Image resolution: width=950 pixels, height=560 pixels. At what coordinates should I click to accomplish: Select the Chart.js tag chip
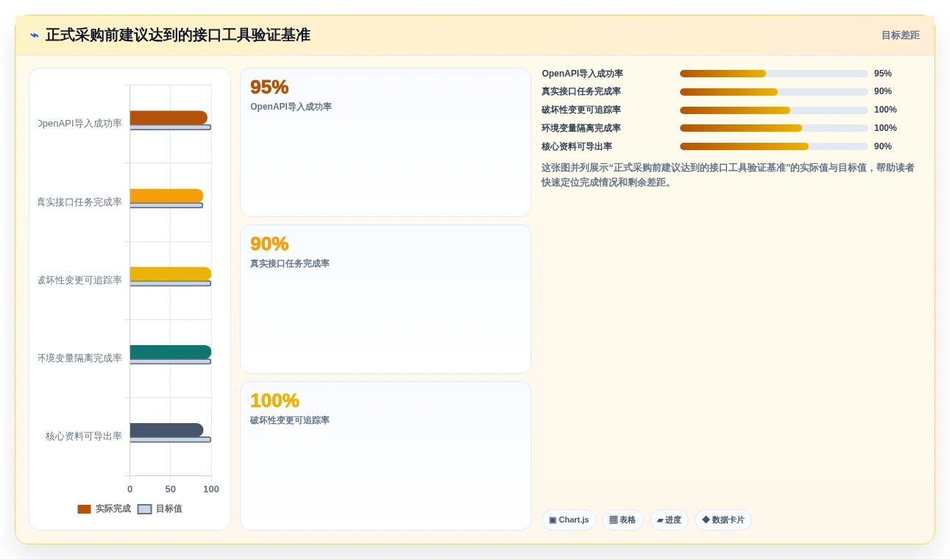(x=569, y=520)
